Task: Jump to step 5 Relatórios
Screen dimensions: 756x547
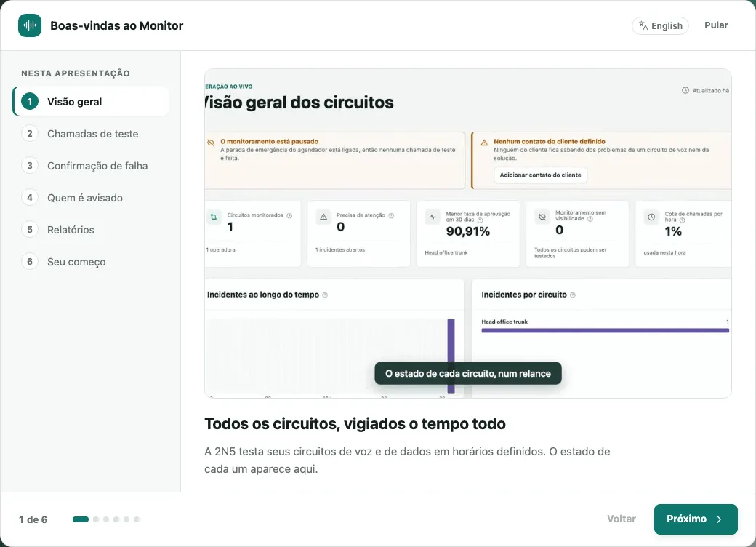Action: tap(91, 230)
